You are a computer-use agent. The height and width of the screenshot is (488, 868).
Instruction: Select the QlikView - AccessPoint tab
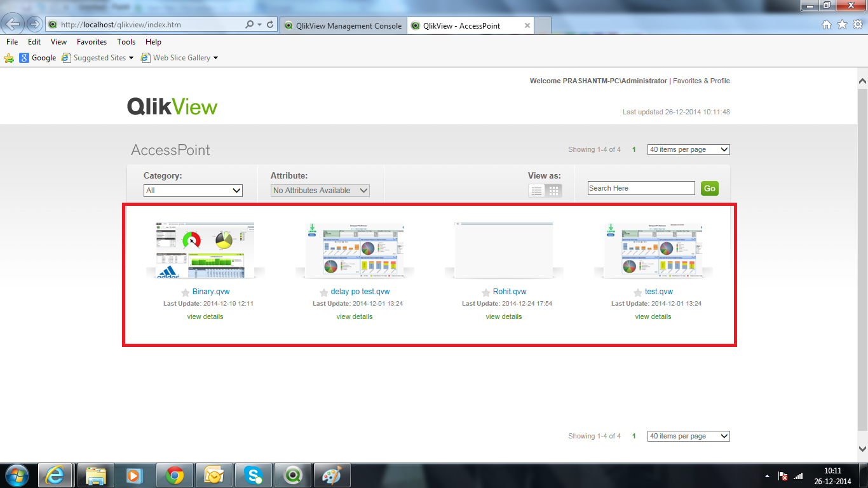(470, 26)
